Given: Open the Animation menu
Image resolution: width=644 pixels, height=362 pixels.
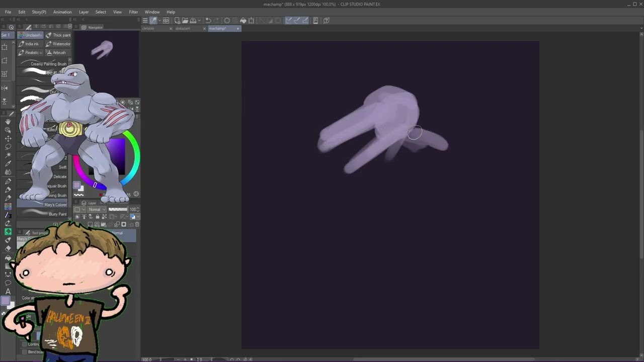Looking at the screenshot, I should [x=62, y=12].
